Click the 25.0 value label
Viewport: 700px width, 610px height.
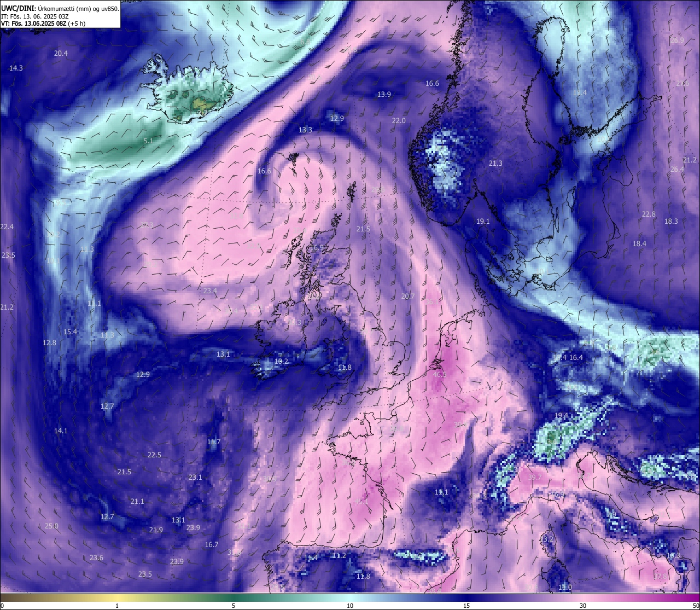coord(51,526)
